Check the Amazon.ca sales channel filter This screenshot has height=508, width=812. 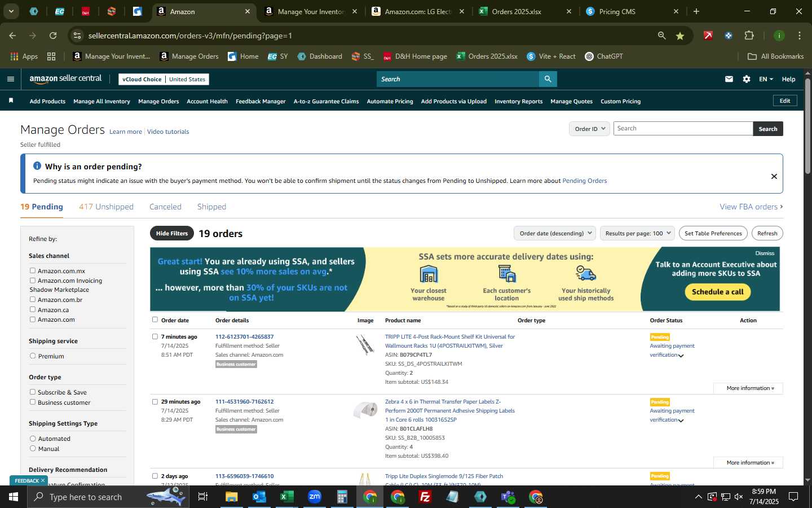(x=33, y=309)
